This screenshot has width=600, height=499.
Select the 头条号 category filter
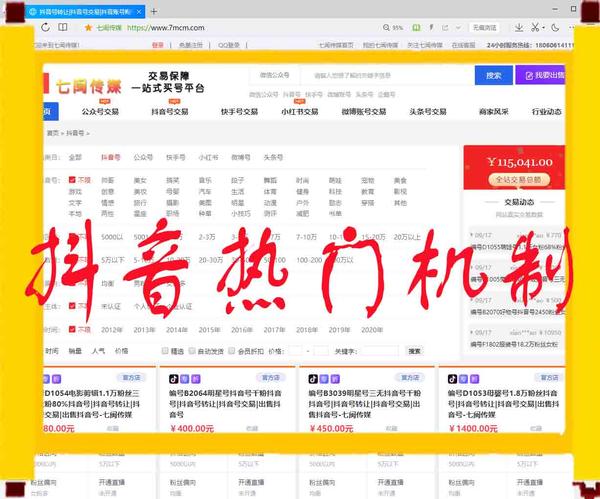tap(273, 157)
